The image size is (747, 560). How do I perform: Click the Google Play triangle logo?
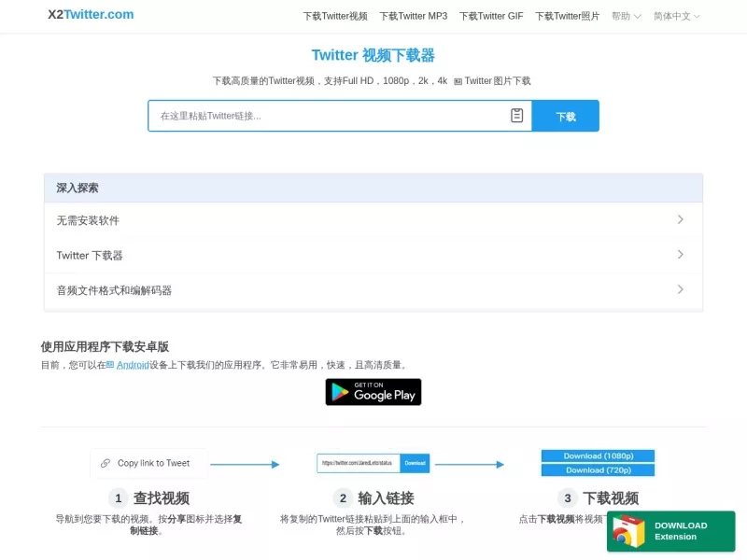pos(340,392)
